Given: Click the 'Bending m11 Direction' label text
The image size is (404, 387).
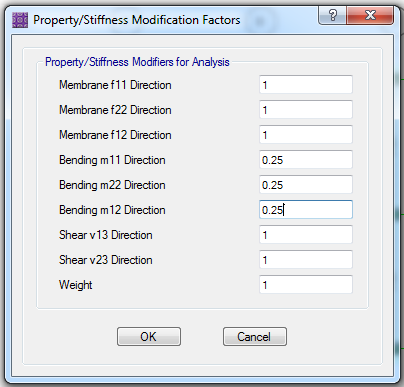Looking at the screenshot, I should (x=112, y=160).
